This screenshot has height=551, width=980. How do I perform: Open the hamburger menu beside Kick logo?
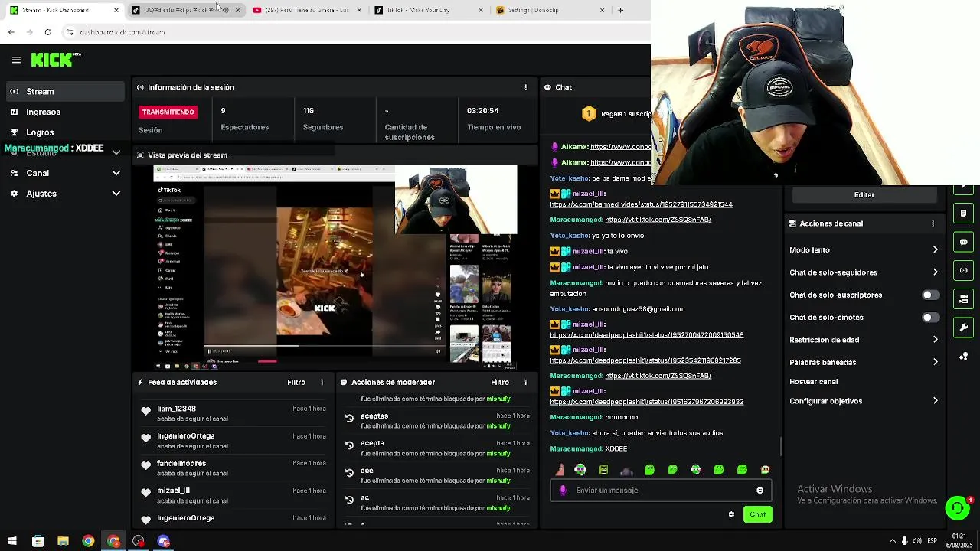16,60
